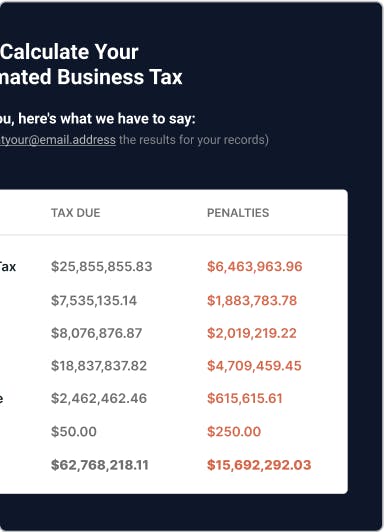Click total penalties $15,692,292.03

coord(259,464)
